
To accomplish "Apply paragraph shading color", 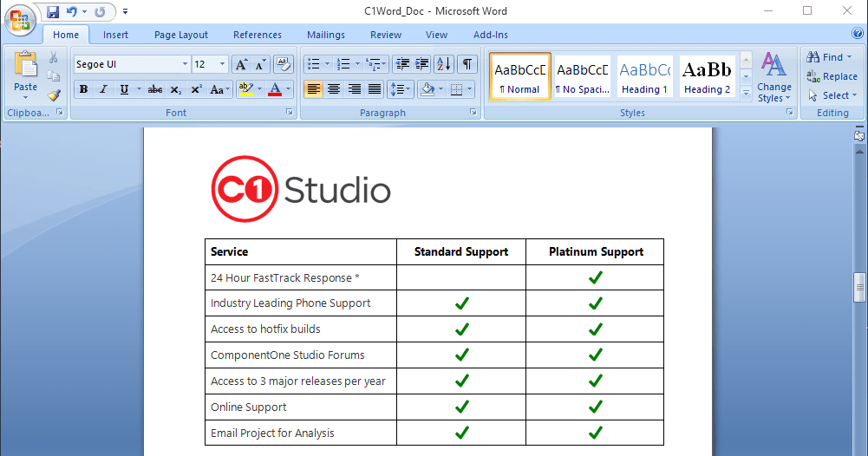I will pyautogui.click(x=427, y=89).
